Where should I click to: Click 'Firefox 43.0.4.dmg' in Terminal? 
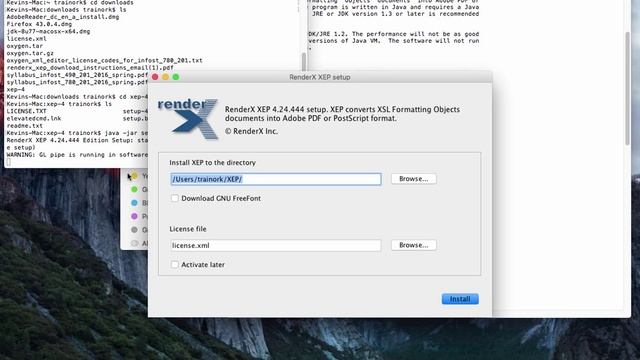(x=39, y=24)
